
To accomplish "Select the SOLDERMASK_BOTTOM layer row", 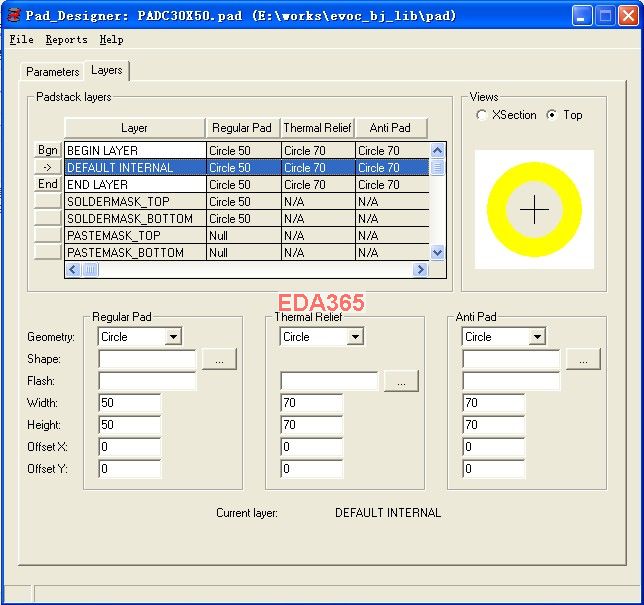I will 247,219.
